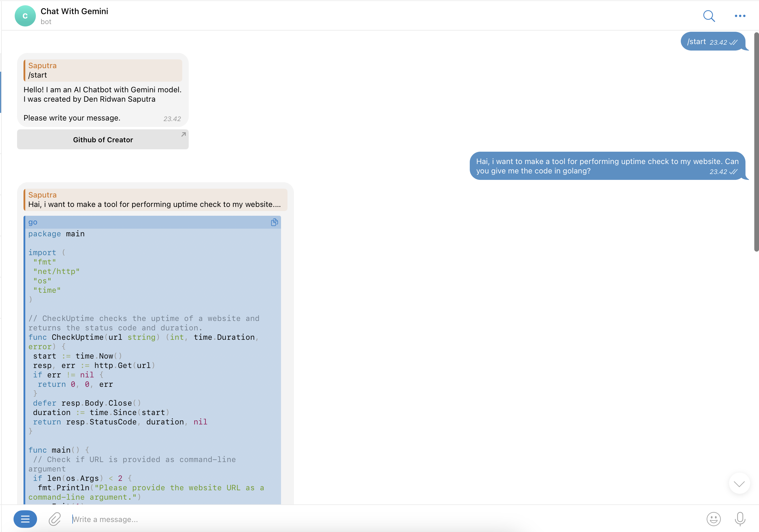
Task: Jump to latest message arrow
Action: [739, 484]
